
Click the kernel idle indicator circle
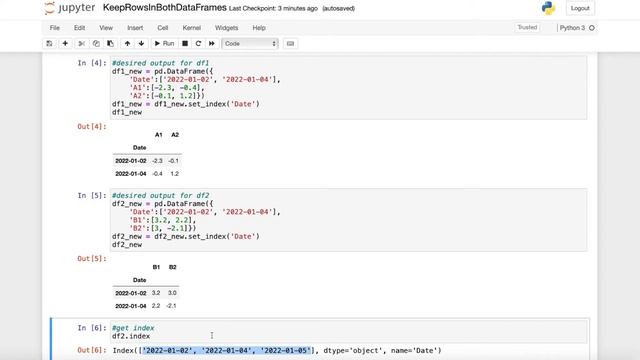tap(592, 28)
